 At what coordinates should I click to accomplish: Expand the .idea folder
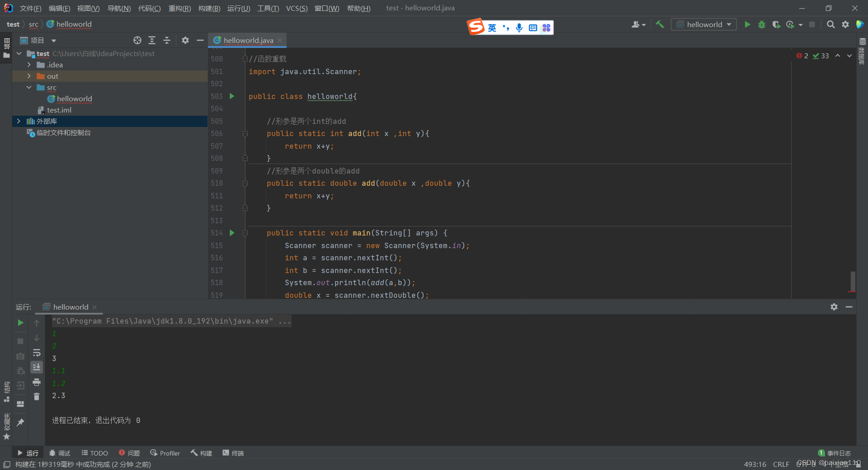pos(29,65)
